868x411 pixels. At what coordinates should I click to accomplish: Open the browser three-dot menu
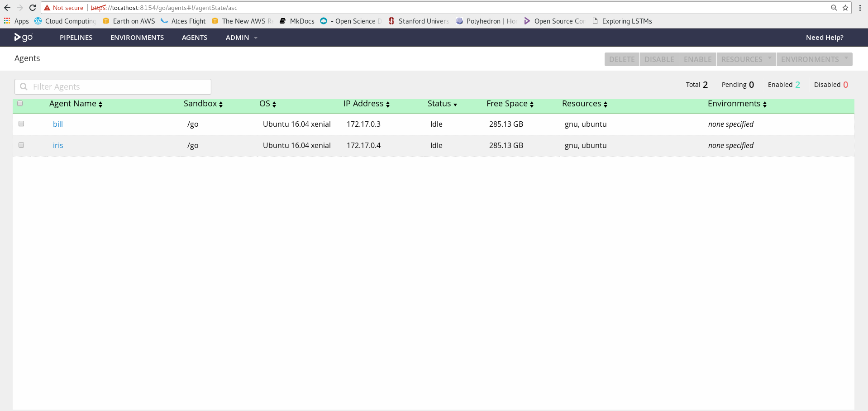(860, 8)
